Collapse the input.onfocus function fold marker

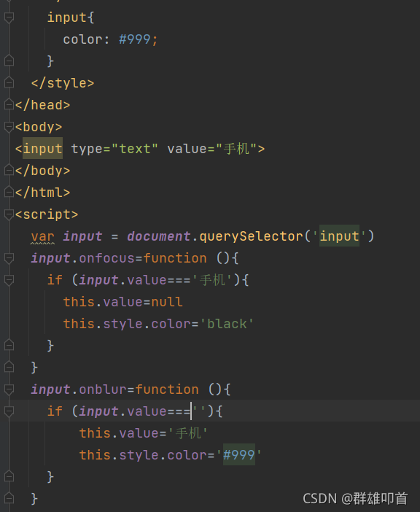(9, 258)
